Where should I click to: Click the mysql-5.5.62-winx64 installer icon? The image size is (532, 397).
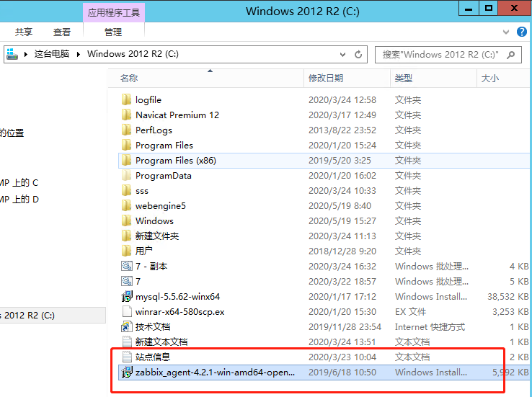[127, 297]
